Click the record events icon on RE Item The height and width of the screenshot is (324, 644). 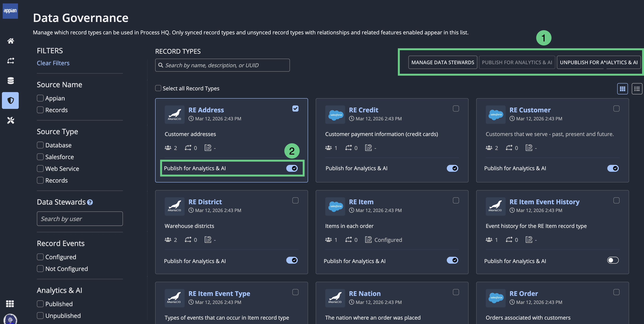click(x=368, y=240)
